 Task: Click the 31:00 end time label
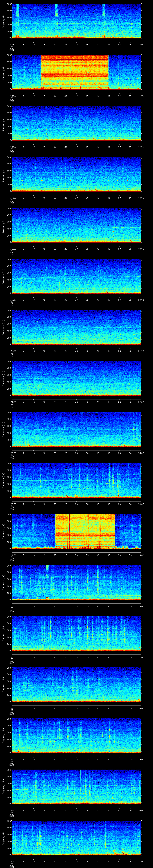pyautogui.click(x=141, y=861)
